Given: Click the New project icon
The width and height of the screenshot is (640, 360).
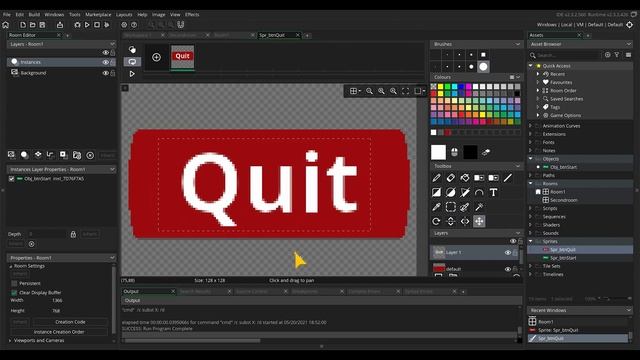Looking at the screenshot, I should coord(23,25).
